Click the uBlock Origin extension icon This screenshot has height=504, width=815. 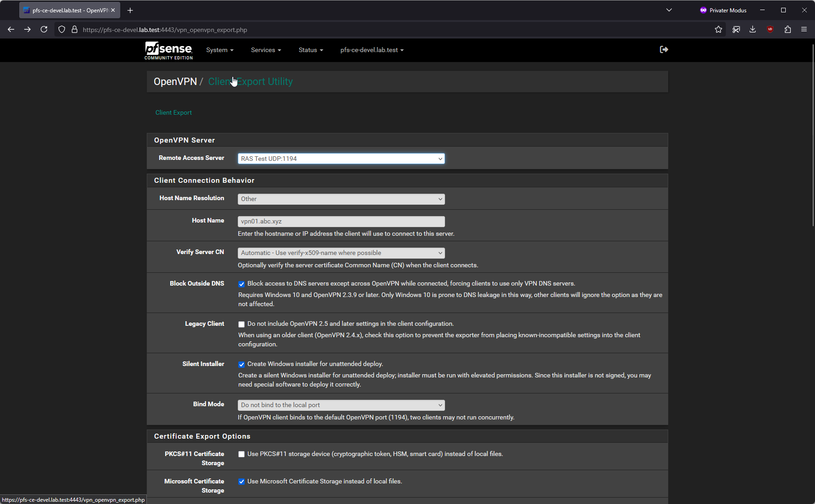770,30
